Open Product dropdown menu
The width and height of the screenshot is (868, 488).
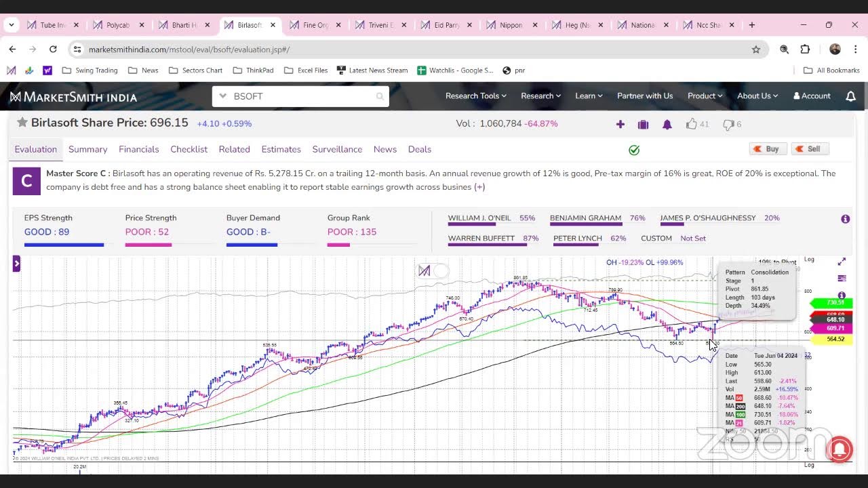(x=705, y=96)
